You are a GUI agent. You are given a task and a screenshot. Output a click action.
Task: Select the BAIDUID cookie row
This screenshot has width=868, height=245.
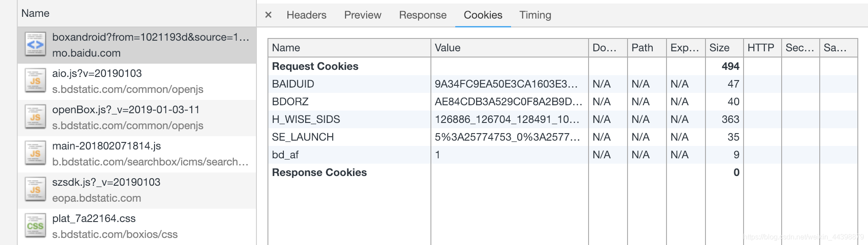[563, 84]
